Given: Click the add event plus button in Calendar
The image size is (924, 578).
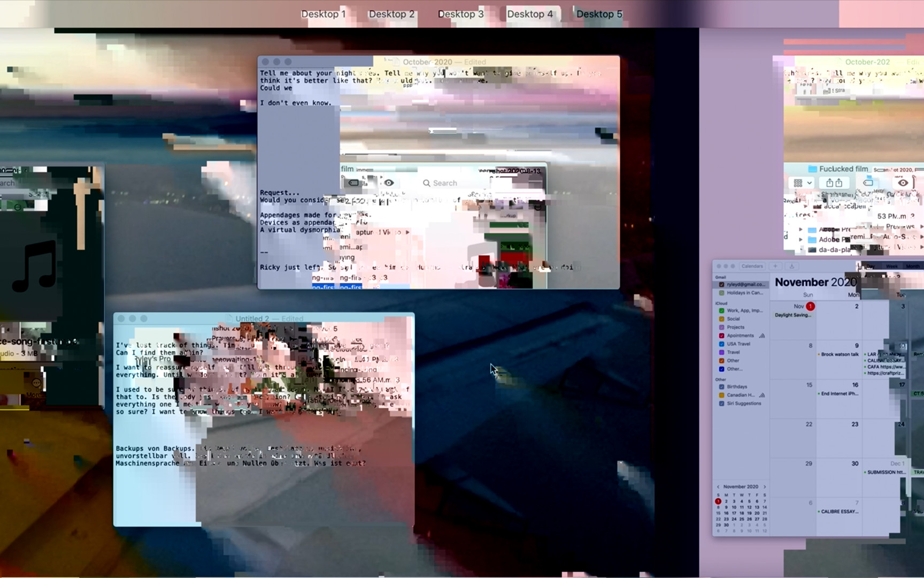Looking at the screenshot, I should click(775, 266).
